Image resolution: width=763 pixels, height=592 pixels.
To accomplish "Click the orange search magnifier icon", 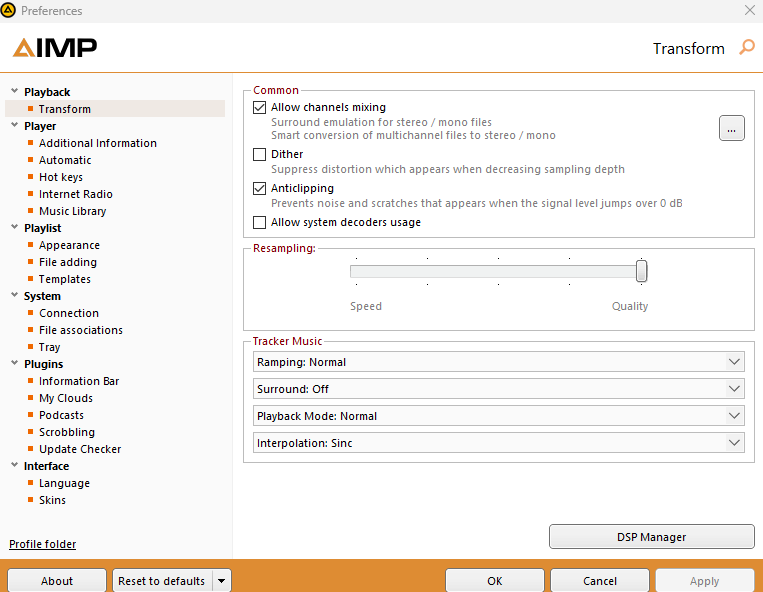I will tap(747, 47).
